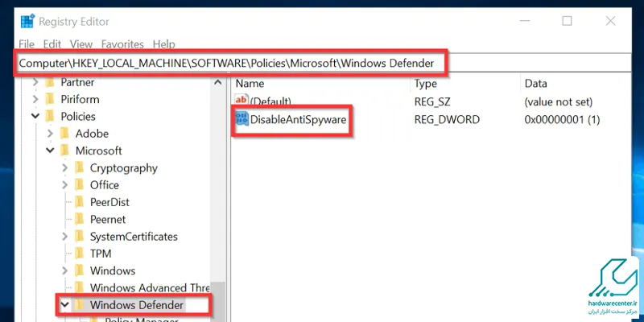Click the registry path address bar
Viewport: 644px width, 322px height.
(x=324, y=64)
